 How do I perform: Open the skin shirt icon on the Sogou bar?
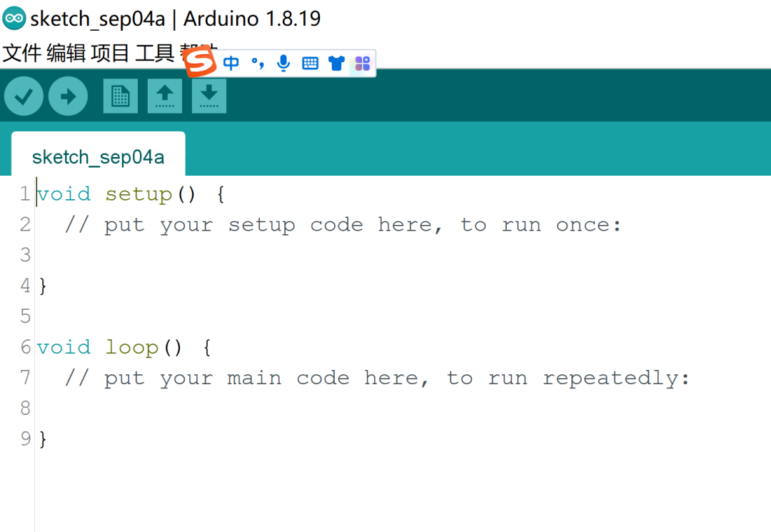tap(336, 63)
